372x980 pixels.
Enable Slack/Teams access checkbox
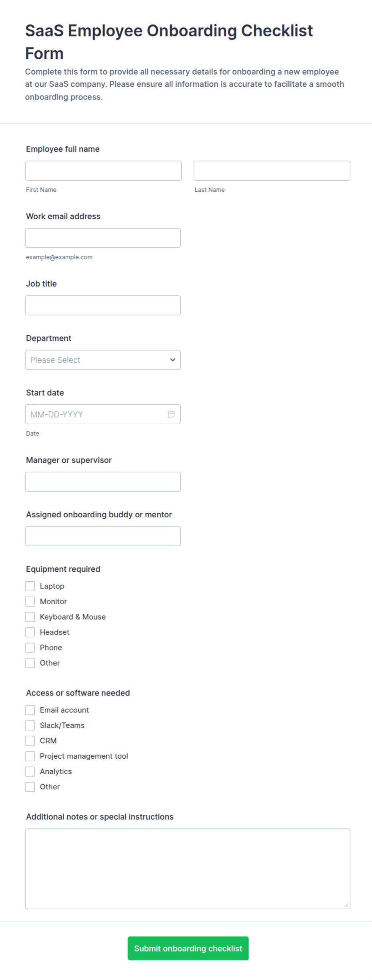click(30, 725)
